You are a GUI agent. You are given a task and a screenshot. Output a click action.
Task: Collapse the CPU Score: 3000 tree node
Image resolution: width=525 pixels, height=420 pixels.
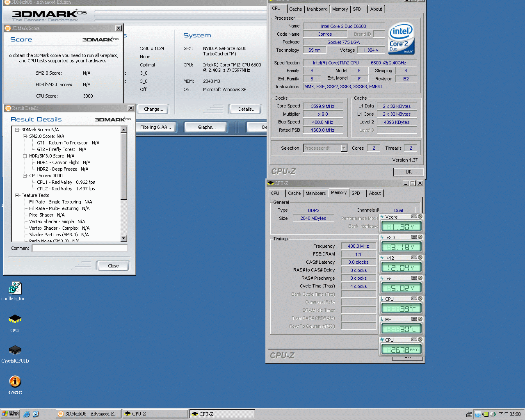point(25,176)
